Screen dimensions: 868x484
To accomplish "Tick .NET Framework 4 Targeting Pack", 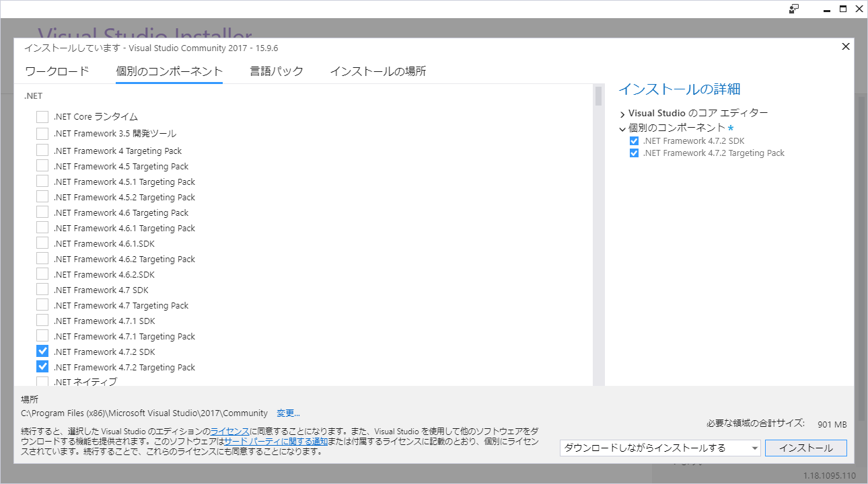I will tap(42, 151).
